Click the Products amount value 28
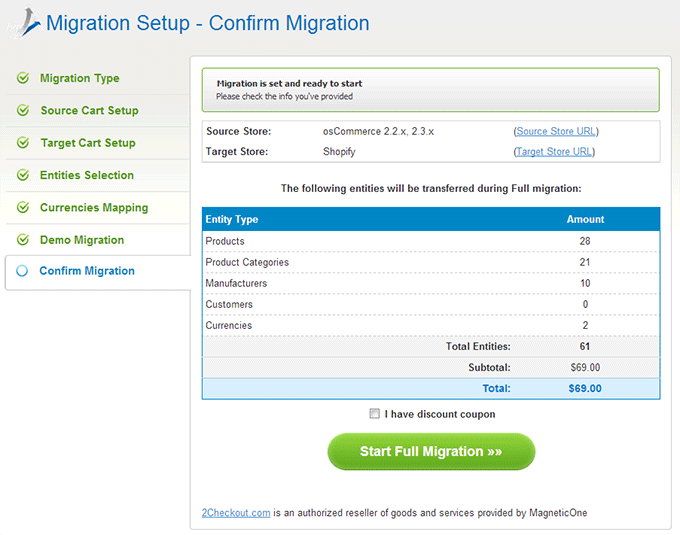680x535 pixels. tap(585, 241)
